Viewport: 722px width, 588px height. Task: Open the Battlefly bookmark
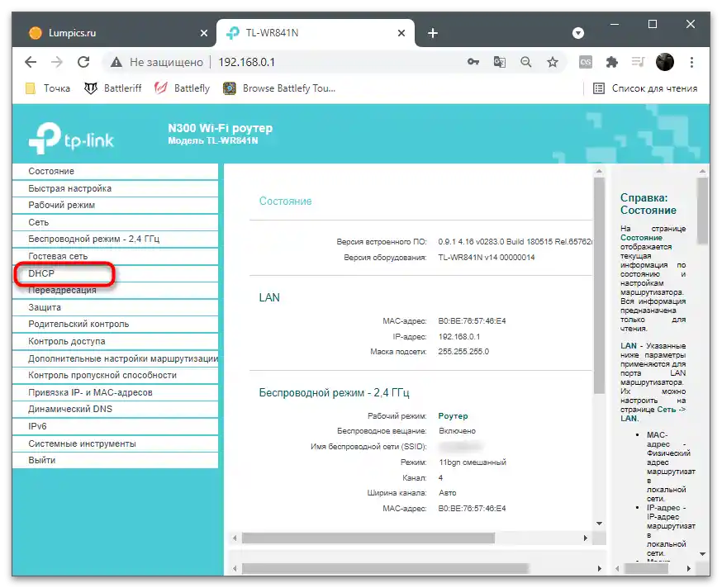point(182,88)
